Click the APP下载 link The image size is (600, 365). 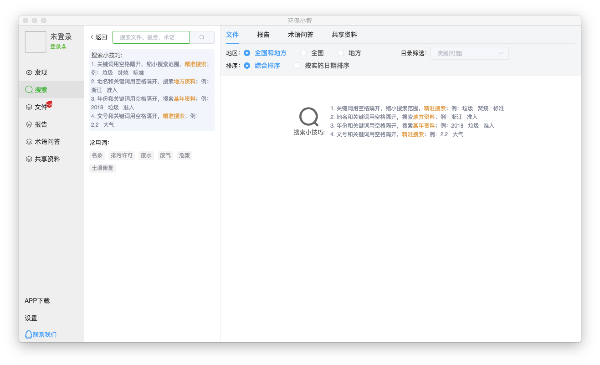[x=37, y=301]
